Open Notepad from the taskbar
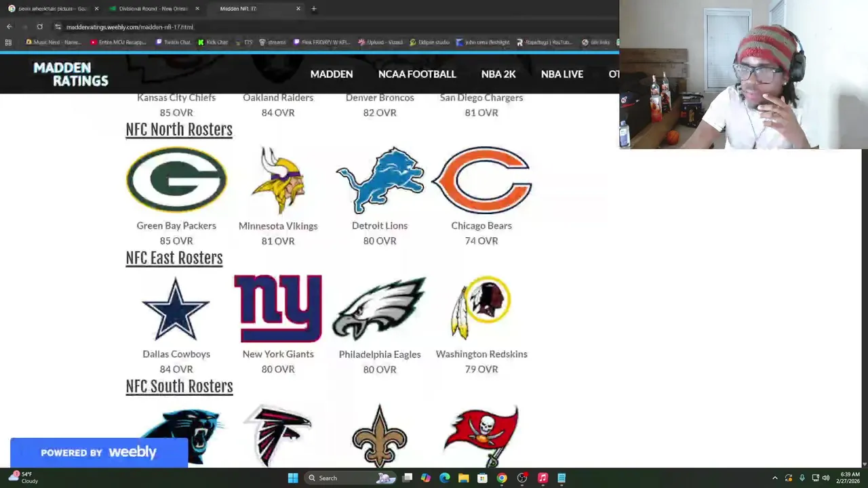This screenshot has height=488, width=868. tap(561, 478)
